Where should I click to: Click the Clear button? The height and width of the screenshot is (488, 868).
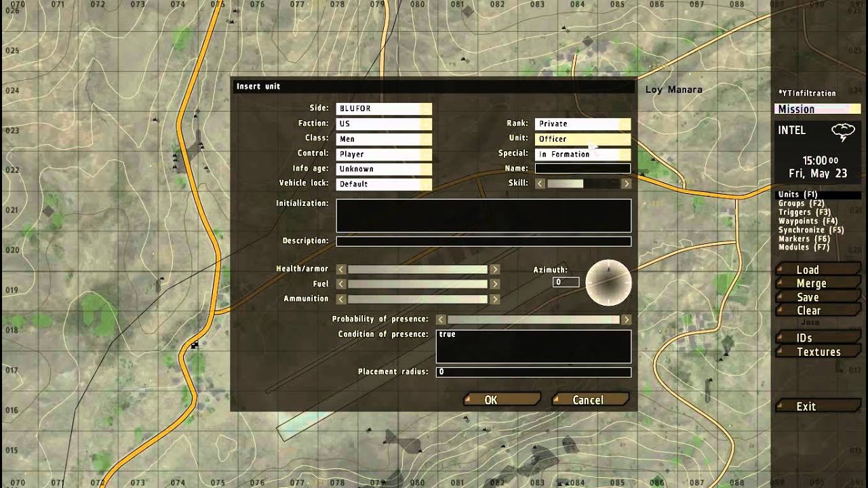coord(818,310)
